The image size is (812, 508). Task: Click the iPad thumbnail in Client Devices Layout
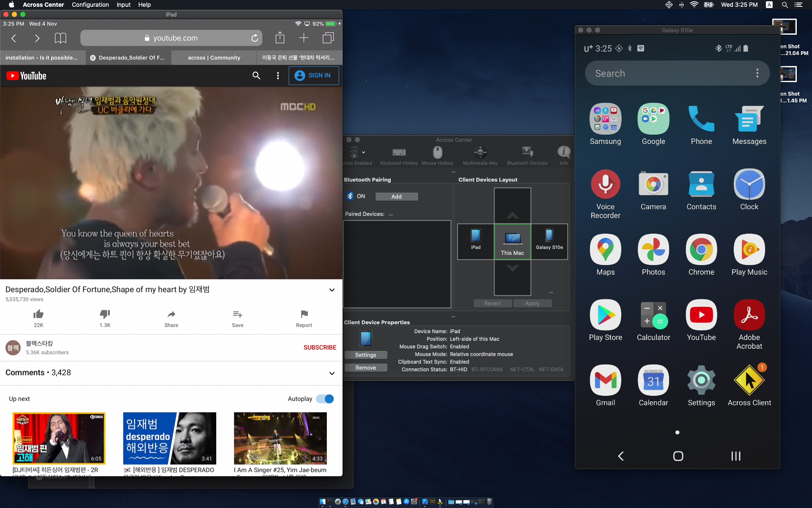tap(475, 239)
